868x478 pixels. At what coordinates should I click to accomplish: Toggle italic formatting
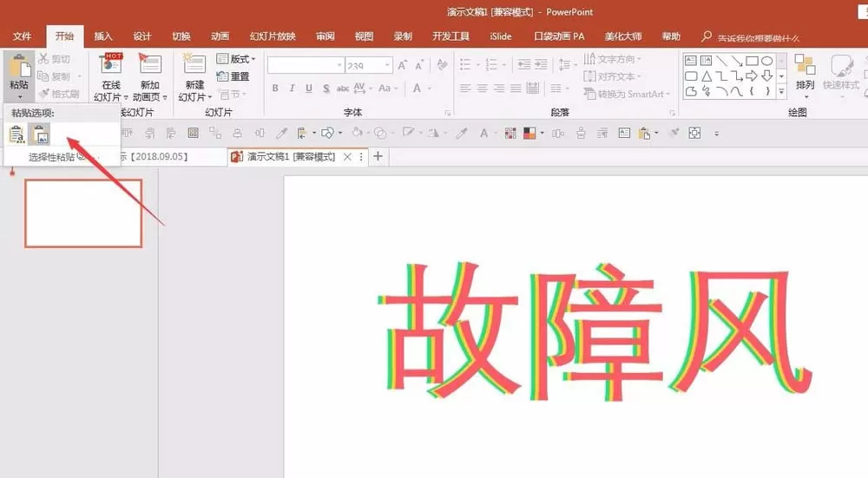[x=292, y=88]
